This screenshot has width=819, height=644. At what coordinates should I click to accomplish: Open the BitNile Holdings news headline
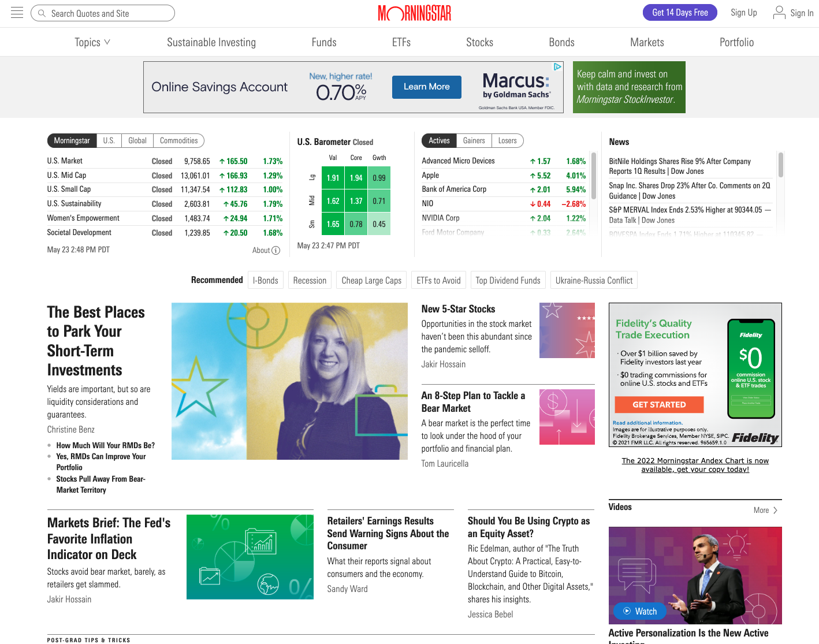pyautogui.click(x=680, y=166)
